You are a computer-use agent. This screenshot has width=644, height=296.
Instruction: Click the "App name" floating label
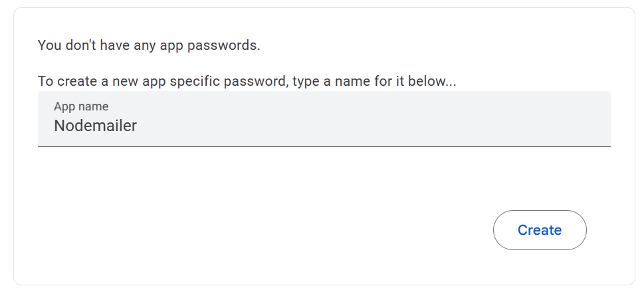81,106
